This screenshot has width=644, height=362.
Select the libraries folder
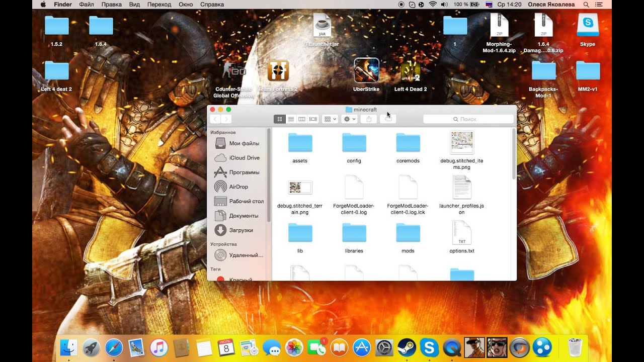354,233
